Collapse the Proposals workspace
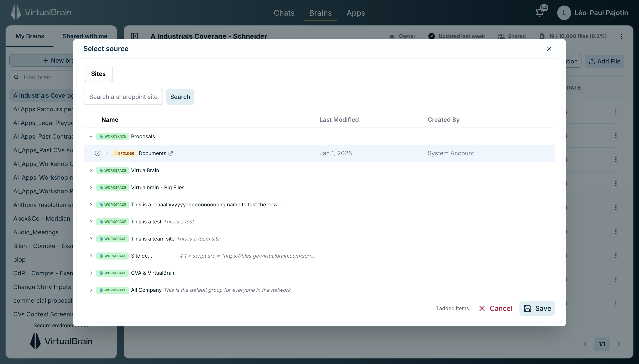The width and height of the screenshot is (639, 364). tap(91, 136)
